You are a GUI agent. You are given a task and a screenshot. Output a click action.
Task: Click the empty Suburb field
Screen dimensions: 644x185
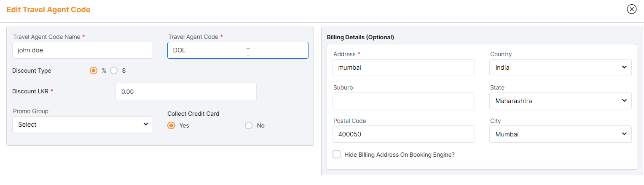pos(403,101)
